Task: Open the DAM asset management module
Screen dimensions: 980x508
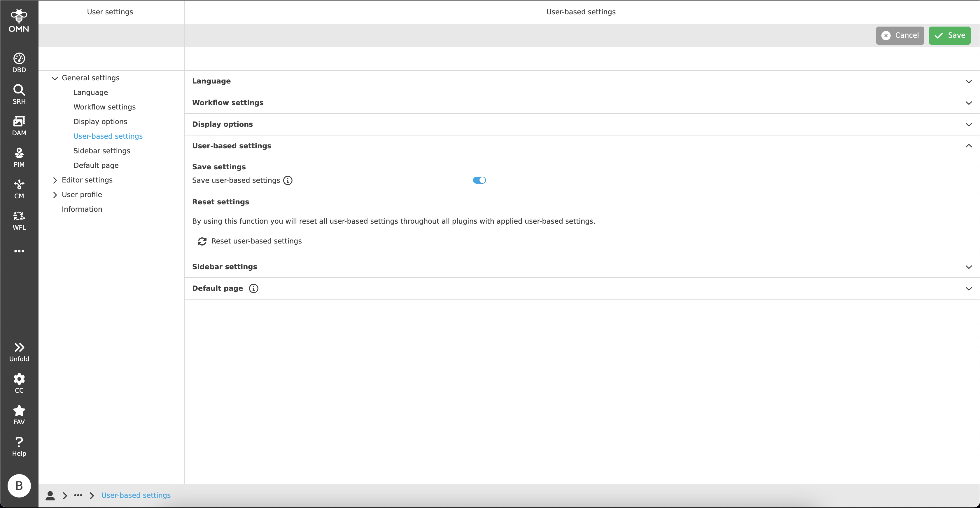Action: [19, 125]
